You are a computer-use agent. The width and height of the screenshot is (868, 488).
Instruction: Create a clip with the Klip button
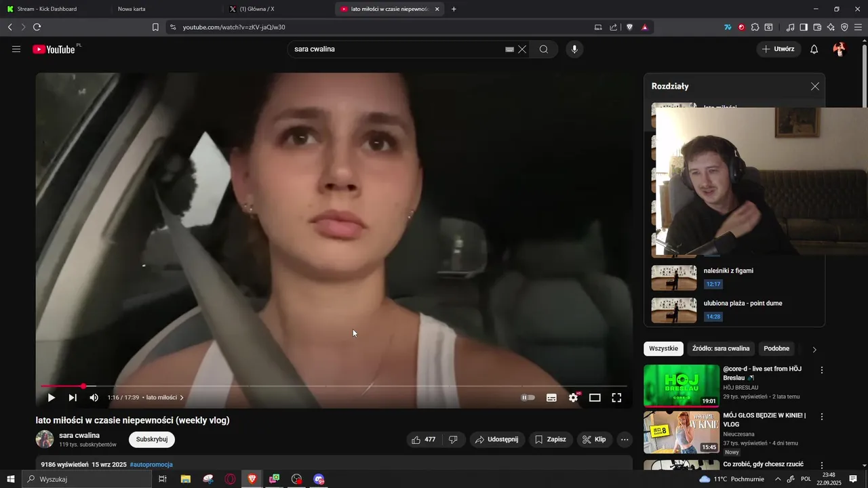(595, 439)
